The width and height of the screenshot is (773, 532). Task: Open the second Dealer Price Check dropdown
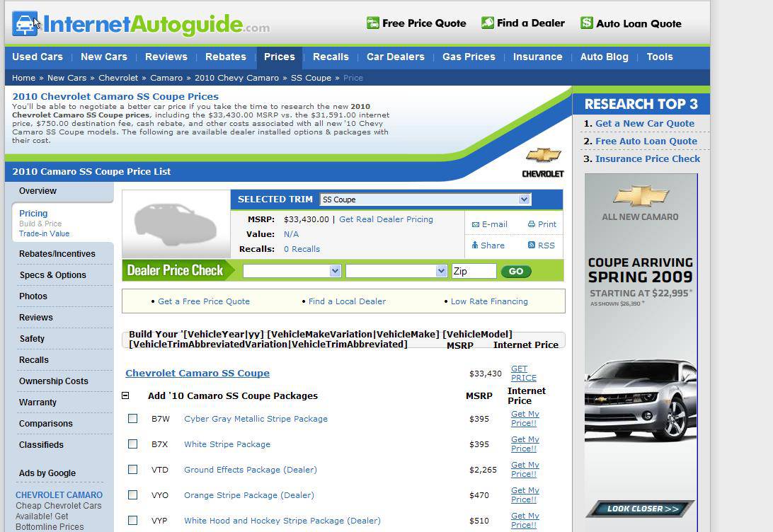click(x=396, y=271)
